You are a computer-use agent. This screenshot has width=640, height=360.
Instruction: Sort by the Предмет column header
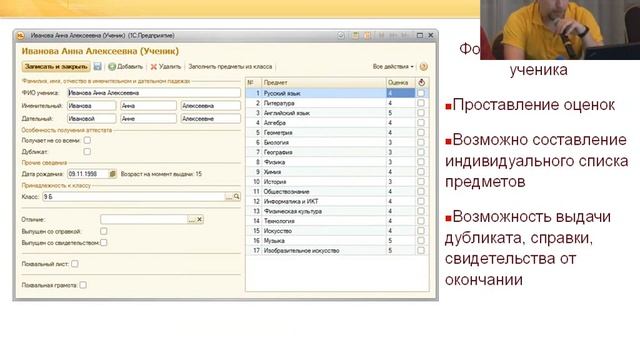click(324, 82)
